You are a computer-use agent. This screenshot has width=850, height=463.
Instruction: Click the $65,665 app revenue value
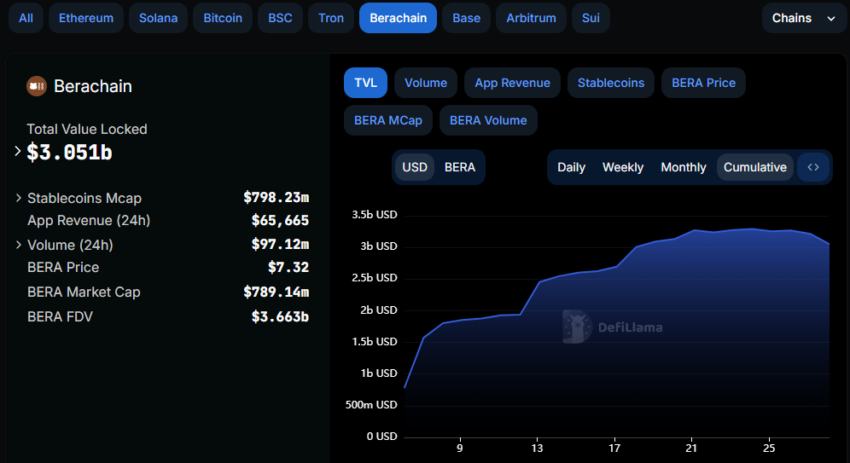point(280,220)
